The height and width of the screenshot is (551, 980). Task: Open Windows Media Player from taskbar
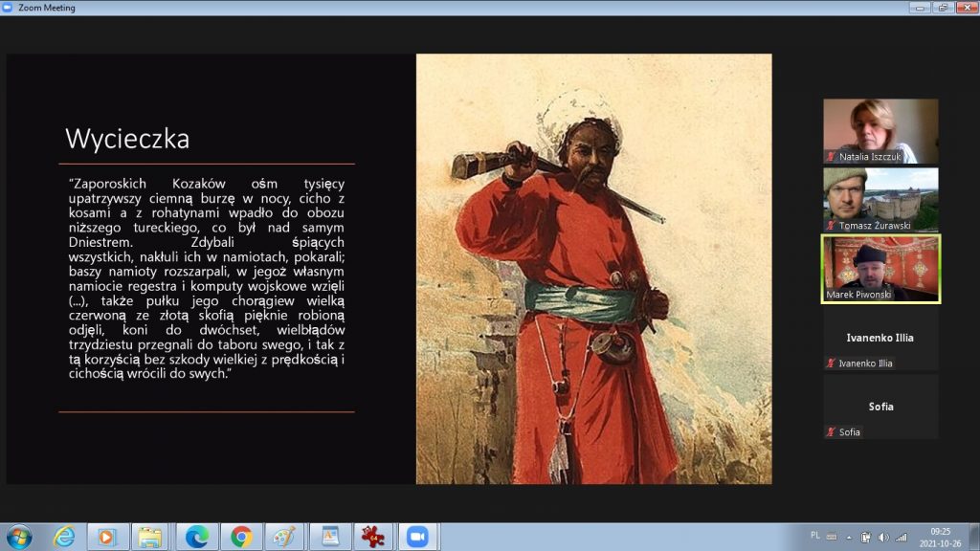[x=106, y=537]
